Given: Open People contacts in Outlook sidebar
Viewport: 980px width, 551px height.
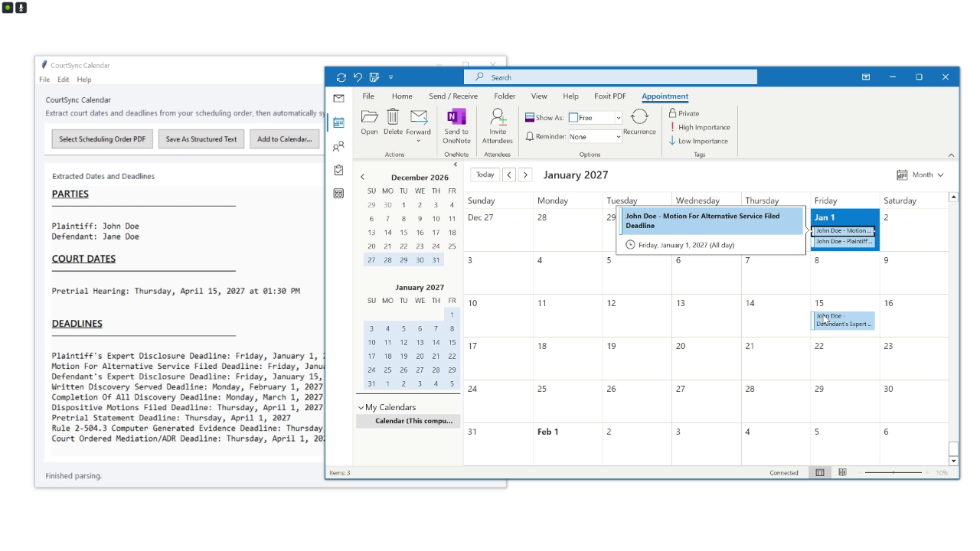Looking at the screenshot, I should coord(338,146).
